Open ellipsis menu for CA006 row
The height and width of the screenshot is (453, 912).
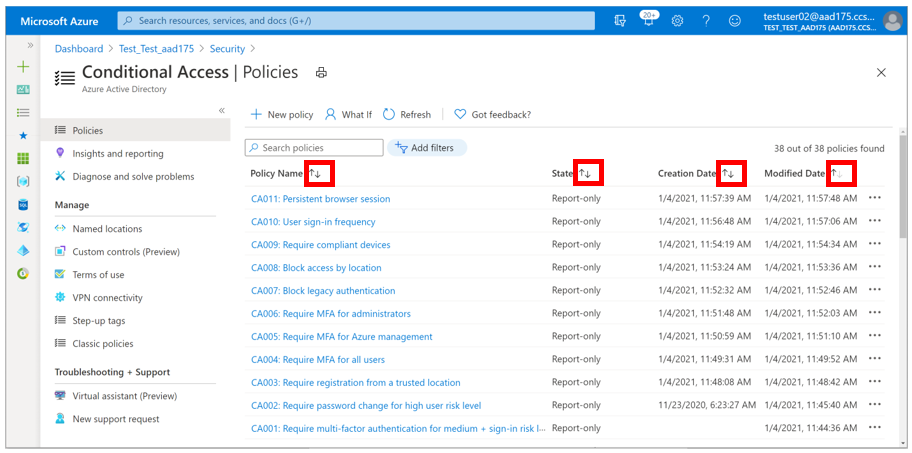click(874, 313)
